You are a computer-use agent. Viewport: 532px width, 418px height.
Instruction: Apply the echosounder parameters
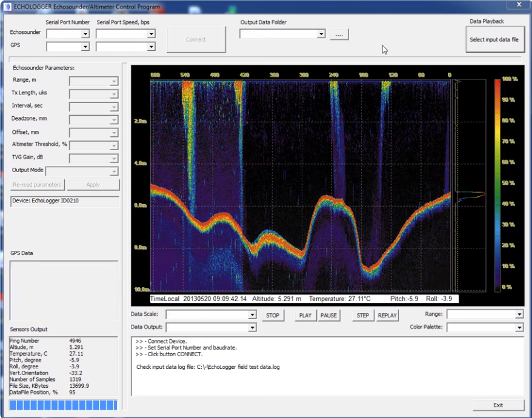pos(93,184)
